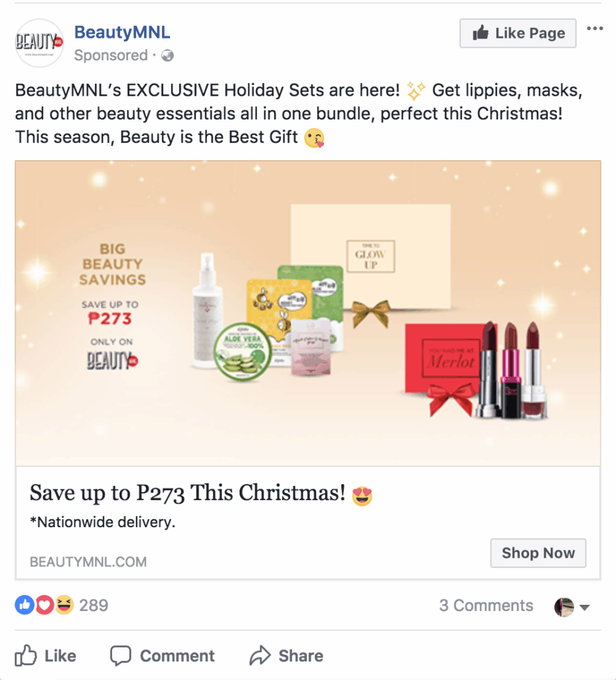Like the post with the thumbs-up button
This screenshot has height=680, width=616.
coord(46,656)
